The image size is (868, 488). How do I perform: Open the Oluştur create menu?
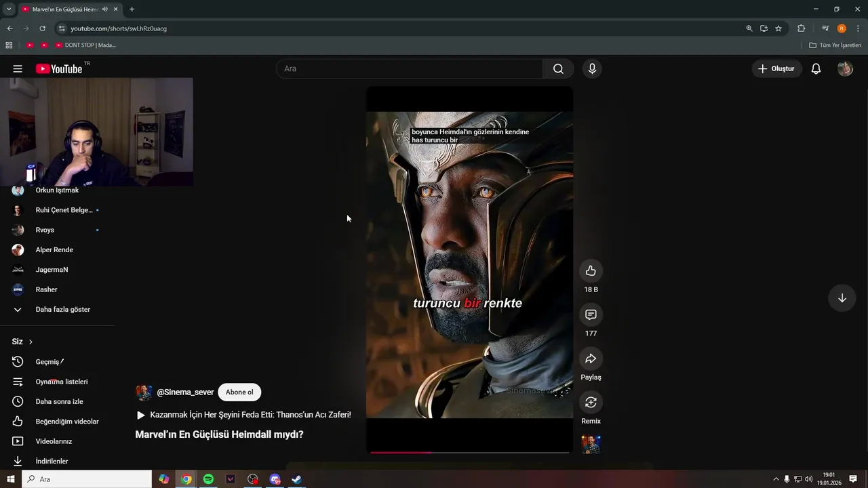click(776, 68)
